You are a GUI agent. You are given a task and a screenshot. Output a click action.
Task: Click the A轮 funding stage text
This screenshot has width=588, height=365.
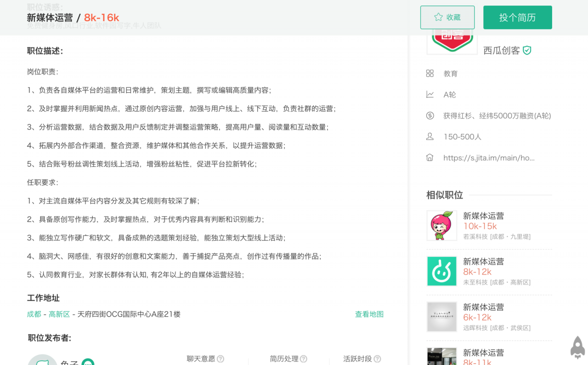(x=450, y=95)
